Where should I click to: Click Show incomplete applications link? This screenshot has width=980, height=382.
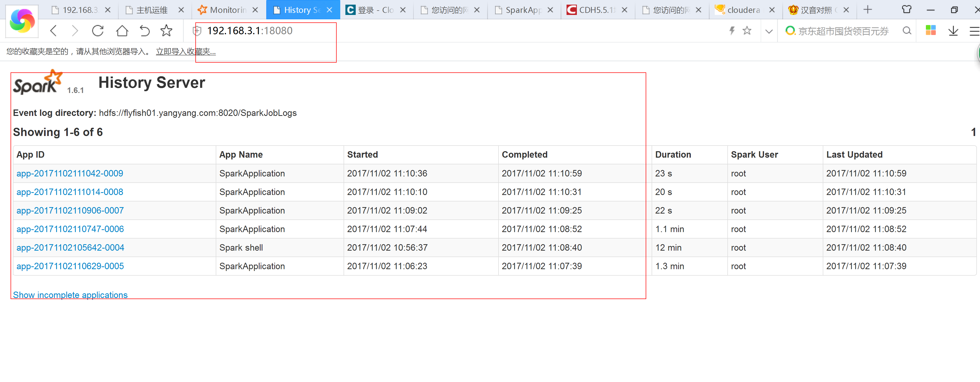pyautogui.click(x=70, y=295)
